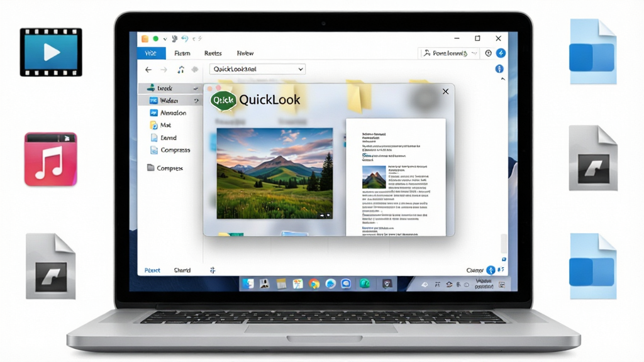This screenshot has width=644, height=362.
Task: Click the taskbar clock text
Action: 484,283
